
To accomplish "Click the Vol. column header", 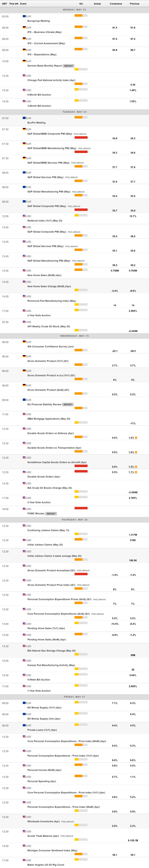I will [81, 4].
